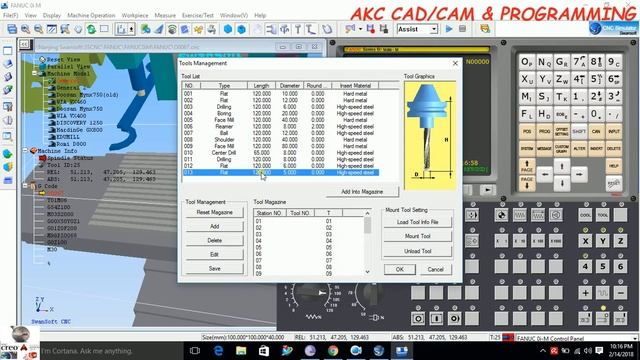Screen dimensions: 640x360
Task: Collapse the G Code tree node
Action: 25,186
